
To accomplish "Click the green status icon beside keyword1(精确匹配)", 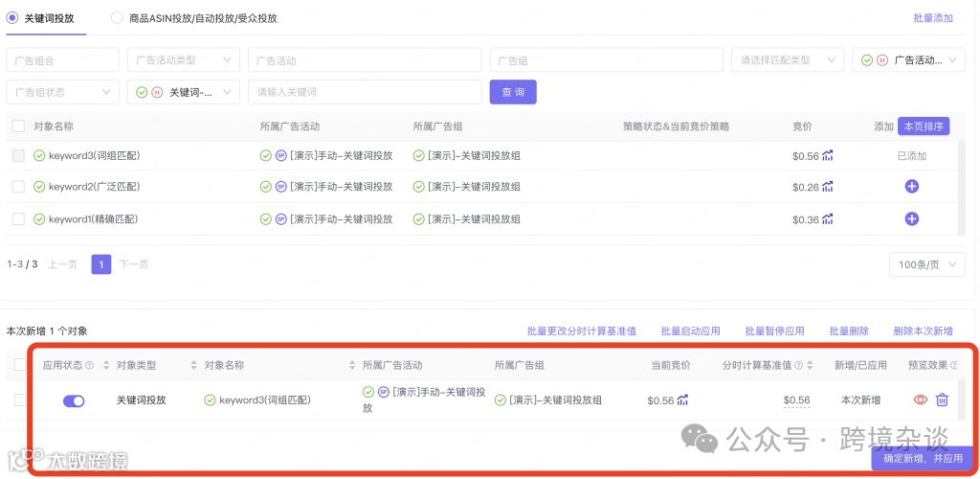I will [x=39, y=218].
